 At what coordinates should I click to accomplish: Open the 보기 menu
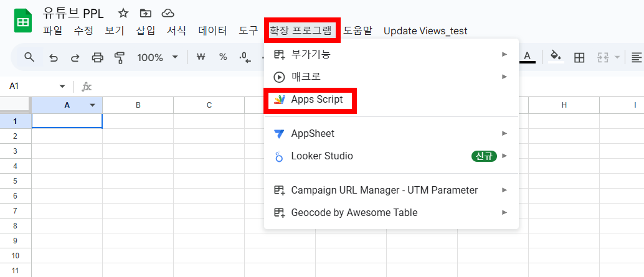115,31
